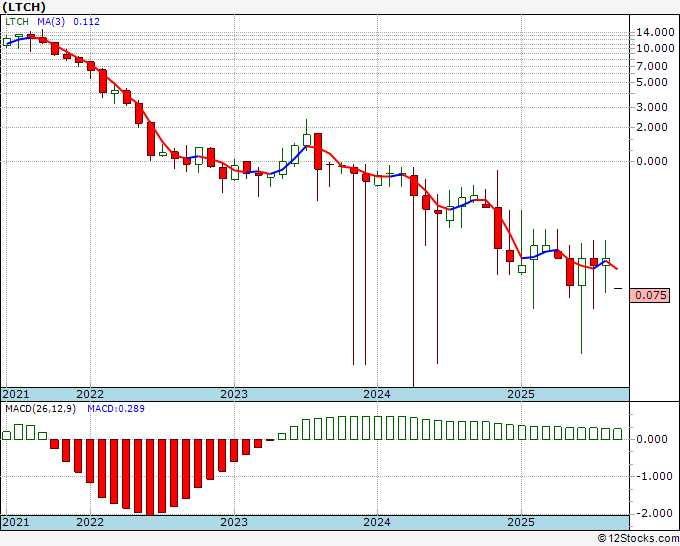
Task: Click the 0.000 label on MACD axis
Action: (x=652, y=439)
